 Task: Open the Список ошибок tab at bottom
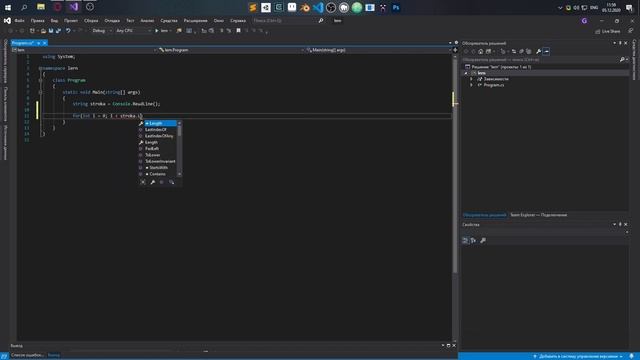27,355
